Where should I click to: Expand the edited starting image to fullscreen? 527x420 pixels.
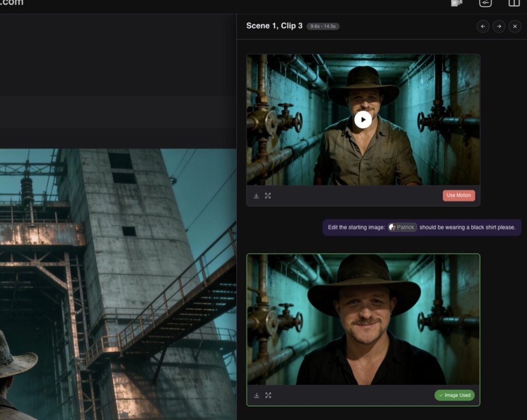pos(268,395)
